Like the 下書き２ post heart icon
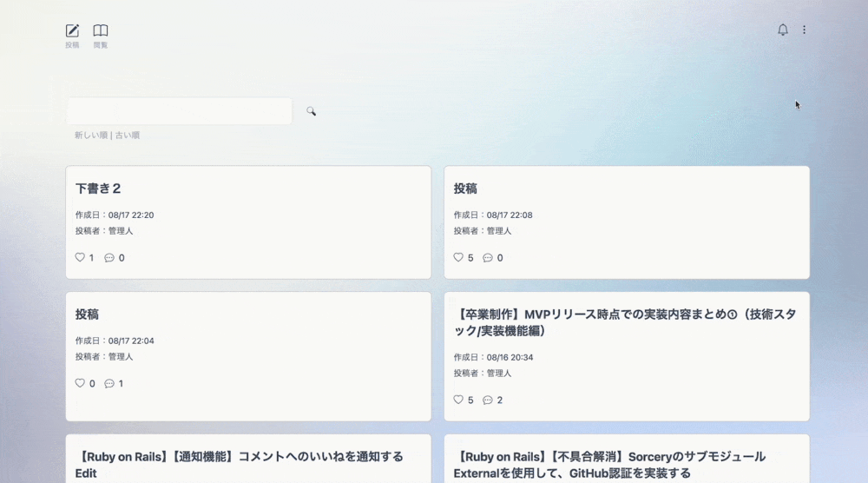Viewport: 868px width, 483px height. (x=80, y=257)
